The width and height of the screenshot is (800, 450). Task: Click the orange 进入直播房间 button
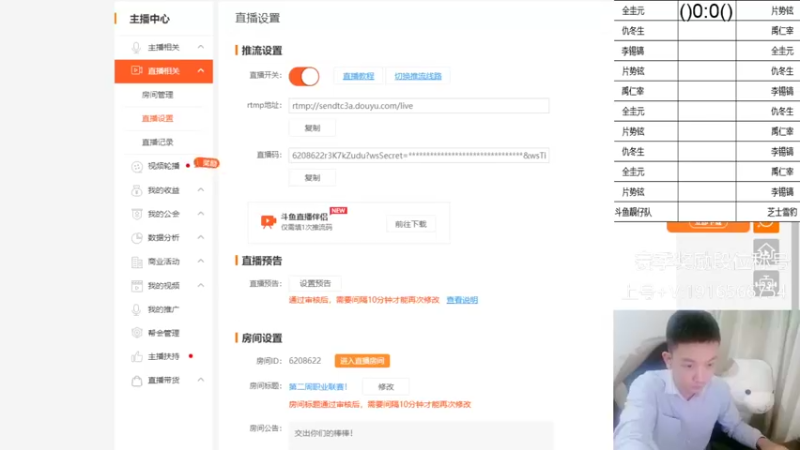click(x=362, y=361)
